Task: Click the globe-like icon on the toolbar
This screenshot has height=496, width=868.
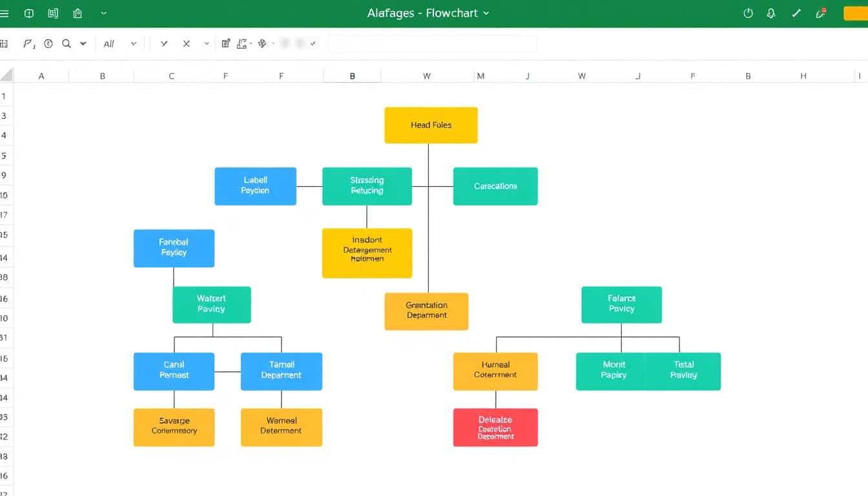Action: (x=262, y=44)
